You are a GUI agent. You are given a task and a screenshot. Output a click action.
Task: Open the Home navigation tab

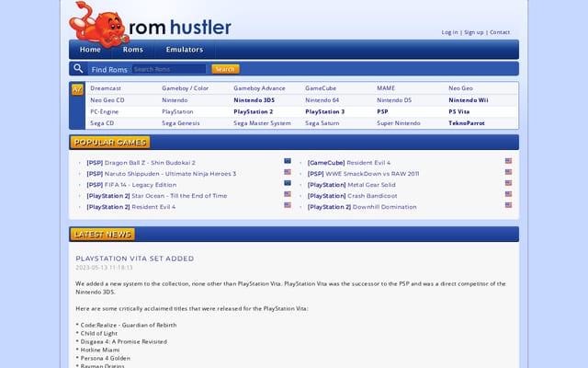[x=90, y=50]
